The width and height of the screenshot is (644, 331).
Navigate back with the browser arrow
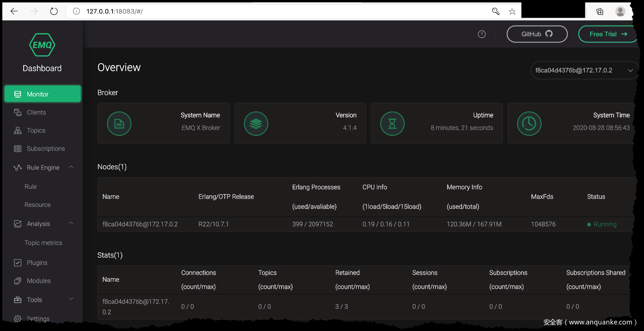pos(14,11)
